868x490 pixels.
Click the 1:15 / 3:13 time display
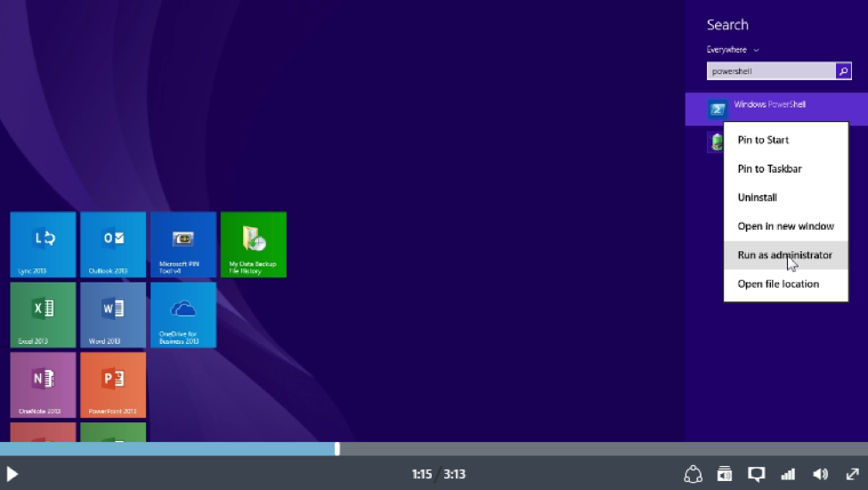coord(438,474)
